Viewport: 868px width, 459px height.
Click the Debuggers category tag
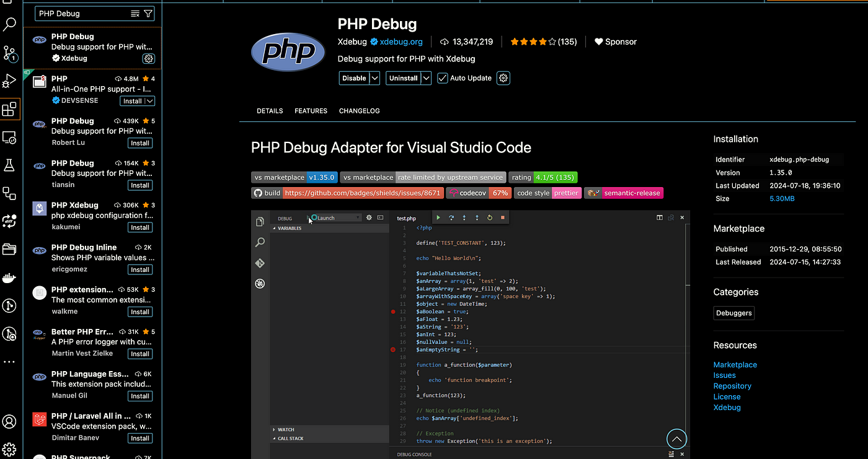pos(734,313)
